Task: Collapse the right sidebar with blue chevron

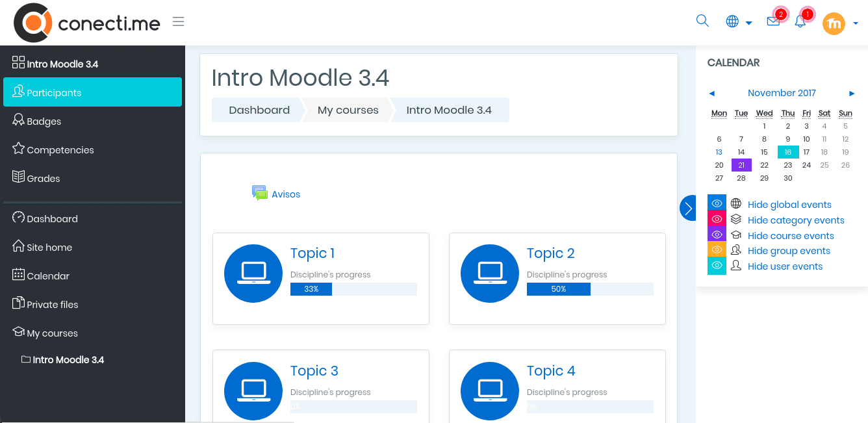Action: click(688, 208)
